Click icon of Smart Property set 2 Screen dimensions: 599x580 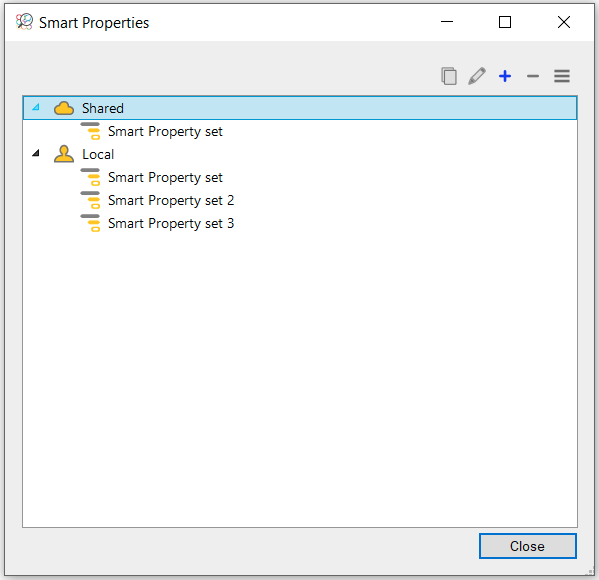pyautogui.click(x=91, y=200)
